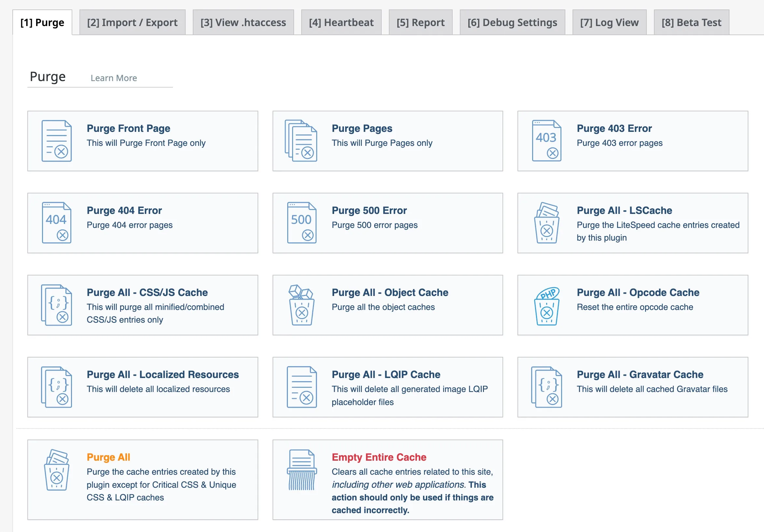This screenshot has height=532, width=764.
Task: Click the "Purge 404 error pages" description
Action: [129, 225]
